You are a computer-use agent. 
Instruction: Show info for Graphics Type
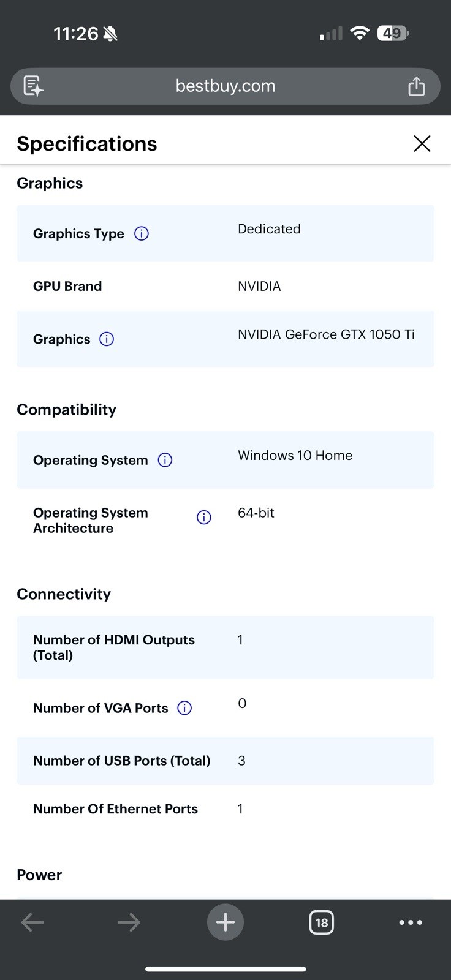click(x=142, y=233)
